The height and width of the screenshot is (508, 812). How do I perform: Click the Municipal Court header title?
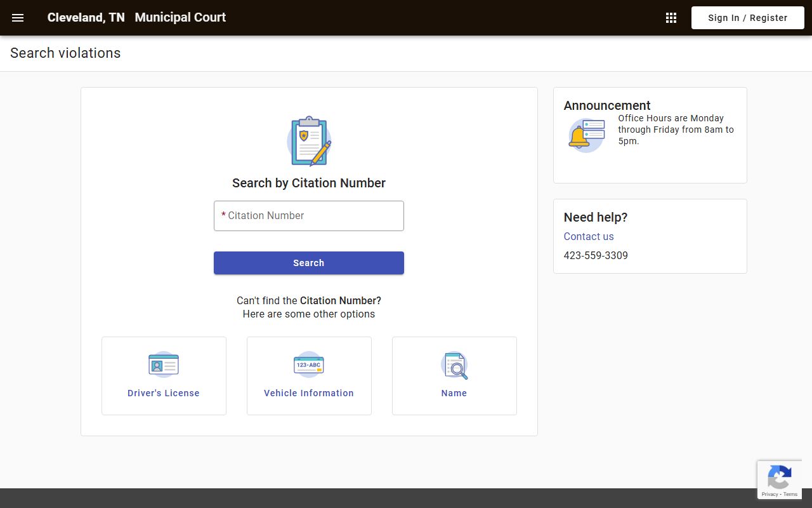tap(180, 18)
